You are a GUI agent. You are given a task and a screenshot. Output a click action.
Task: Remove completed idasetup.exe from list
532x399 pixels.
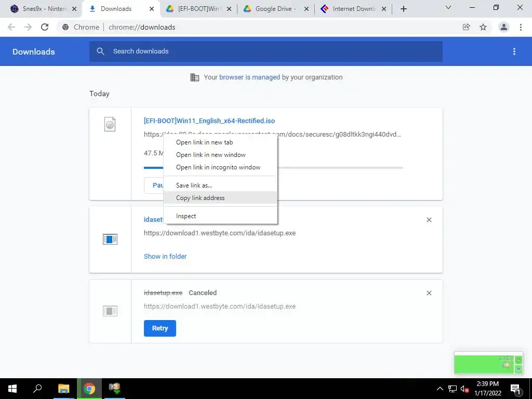pyautogui.click(x=429, y=220)
